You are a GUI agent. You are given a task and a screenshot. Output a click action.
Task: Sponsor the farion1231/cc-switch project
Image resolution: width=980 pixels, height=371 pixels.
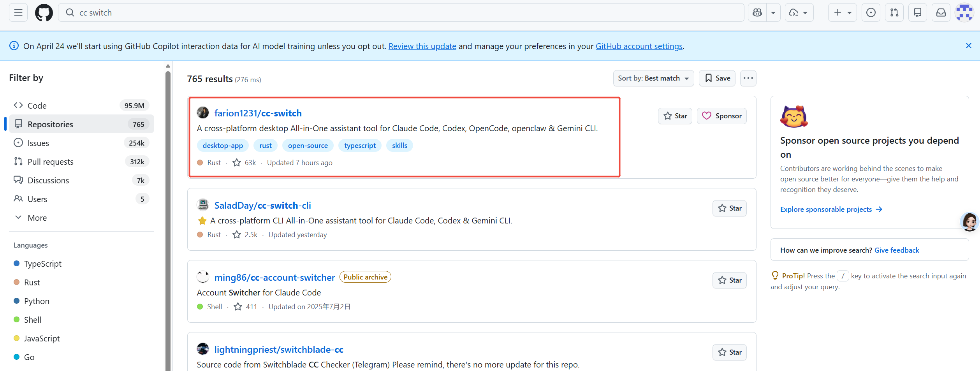point(722,116)
